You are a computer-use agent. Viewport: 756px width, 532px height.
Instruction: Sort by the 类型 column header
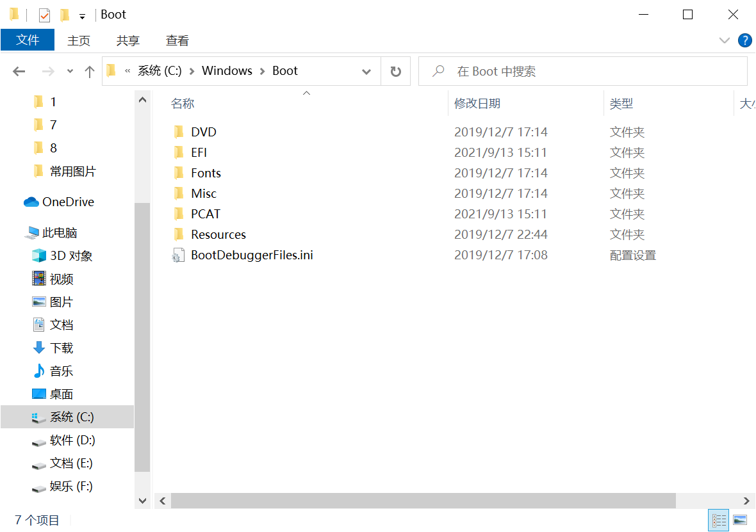click(x=621, y=104)
